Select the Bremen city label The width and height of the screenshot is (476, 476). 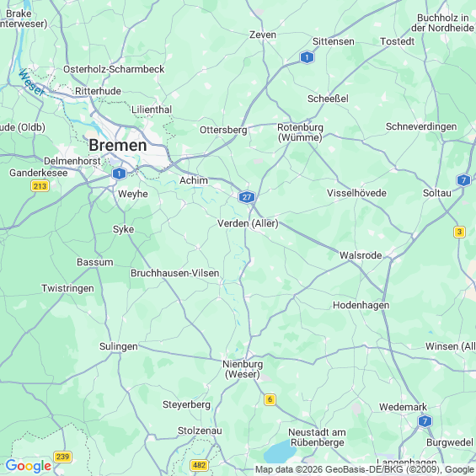click(x=118, y=145)
